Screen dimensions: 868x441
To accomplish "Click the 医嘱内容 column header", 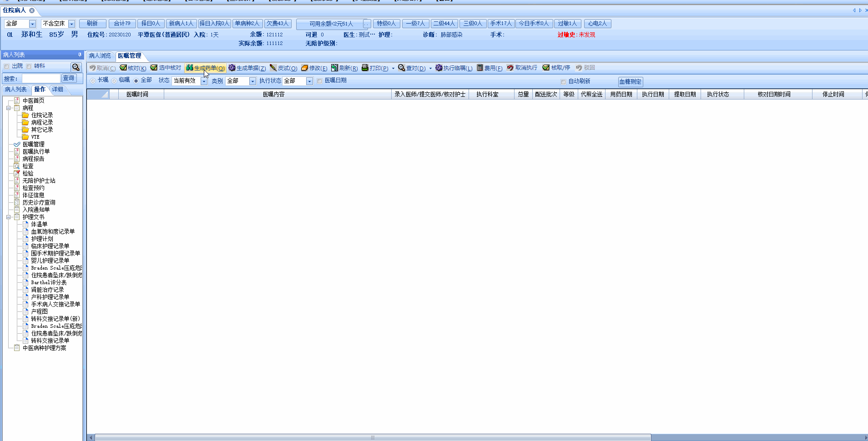I will pos(278,94).
